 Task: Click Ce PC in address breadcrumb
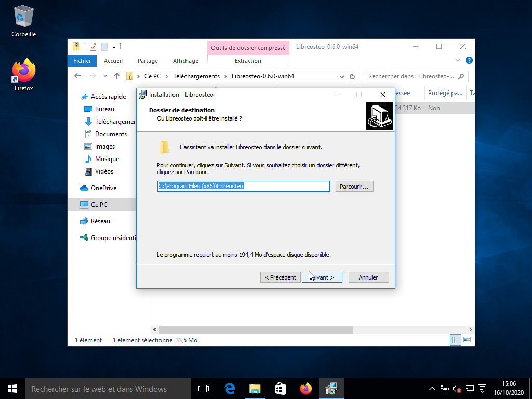point(153,76)
